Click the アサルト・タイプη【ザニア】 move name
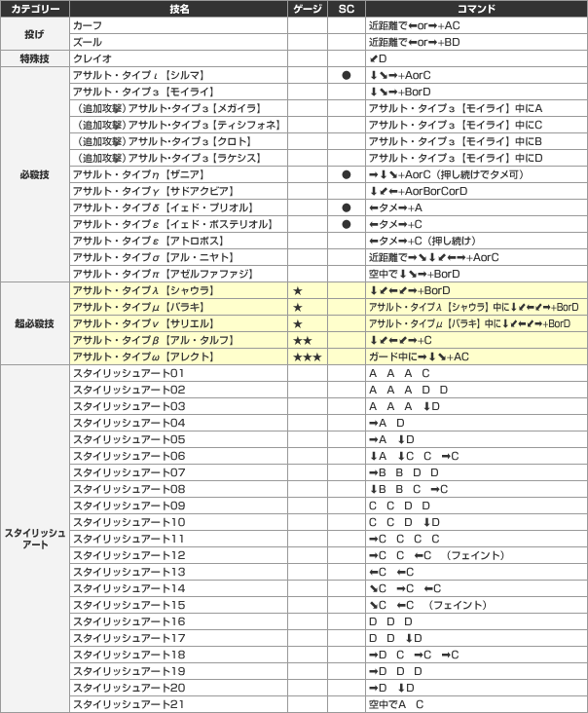The width and height of the screenshot is (588, 713). (138, 174)
